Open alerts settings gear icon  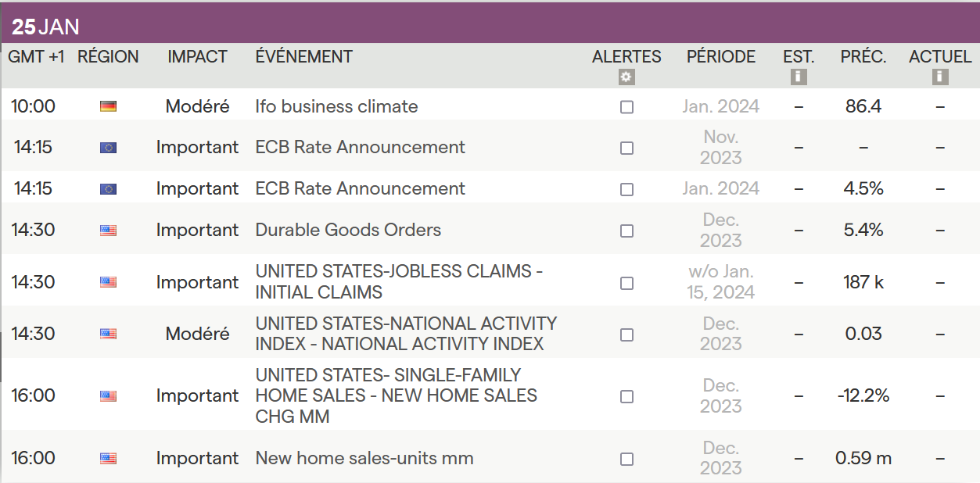point(626,77)
